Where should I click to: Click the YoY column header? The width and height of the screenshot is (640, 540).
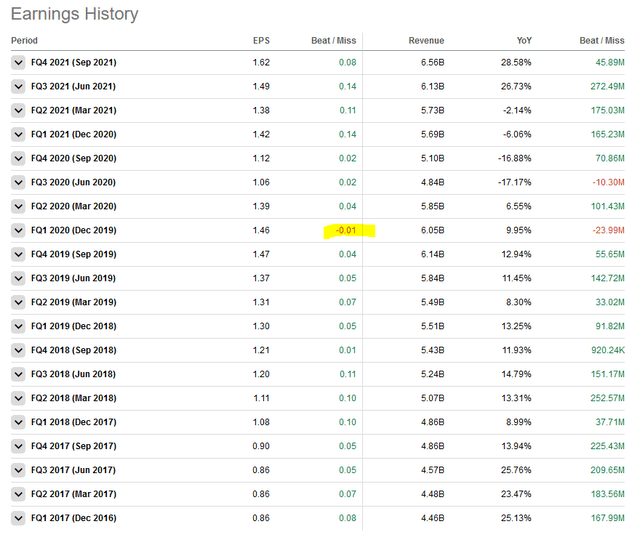[524, 41]
